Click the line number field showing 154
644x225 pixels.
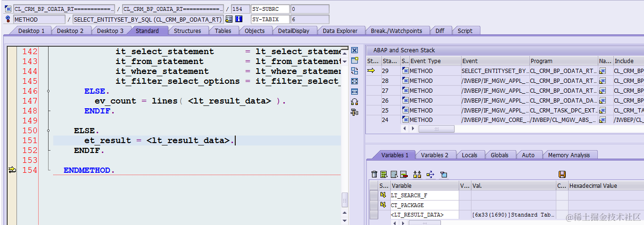point(240,9)
